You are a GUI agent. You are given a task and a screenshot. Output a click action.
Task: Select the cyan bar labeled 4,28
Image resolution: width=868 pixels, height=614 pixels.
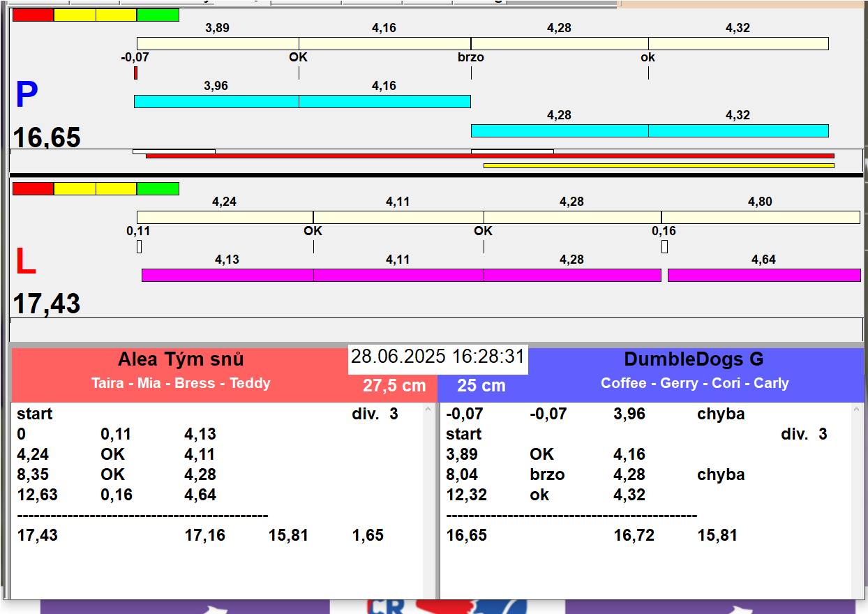(x=560, y=130)
